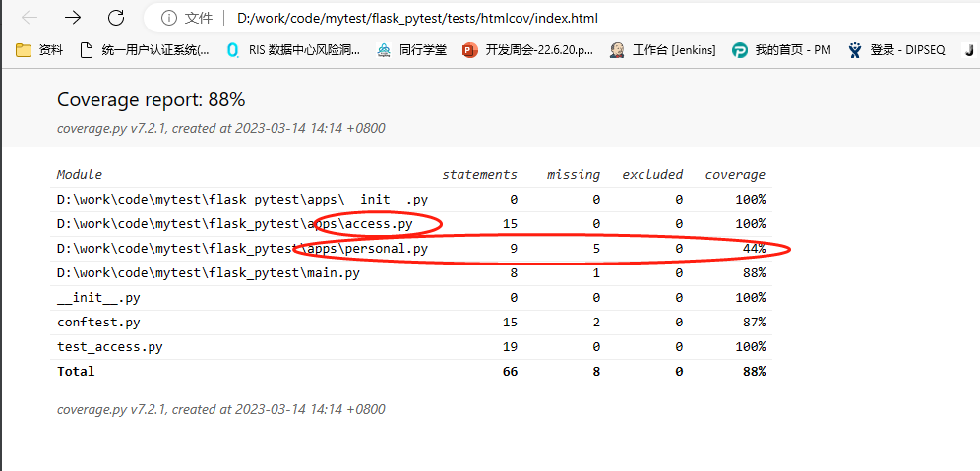Screen dimensions: 980x471
Task: Click the Total row label
Action: [x=76, y=371]
